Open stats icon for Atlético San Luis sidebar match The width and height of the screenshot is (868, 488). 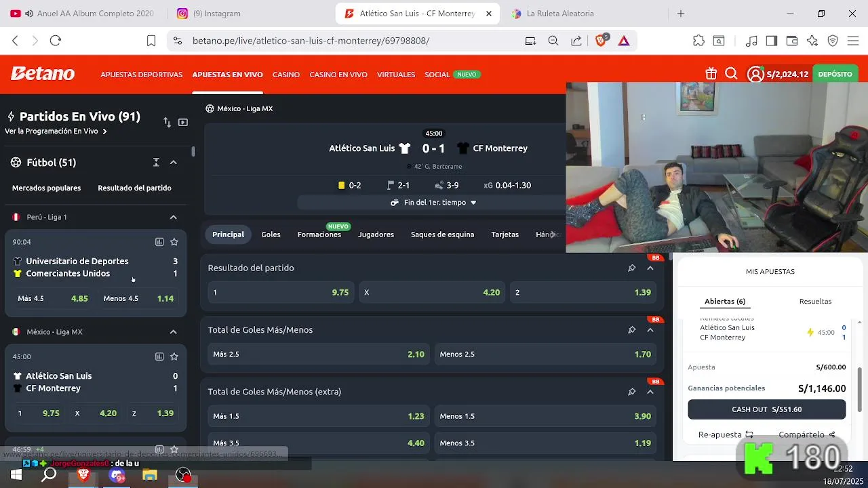pyautogui.click(x=159, y=357)
